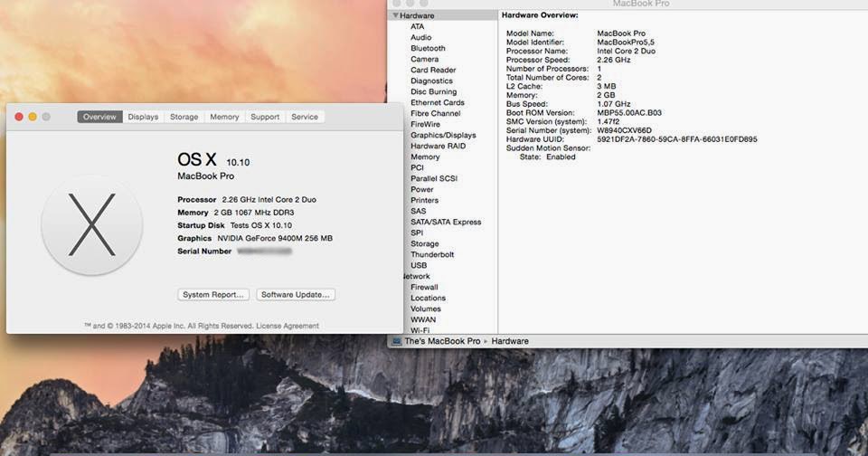Viewport: 868px width, 456px height.
Task: Click the OS X 10.10 version number
Action: 238,162
